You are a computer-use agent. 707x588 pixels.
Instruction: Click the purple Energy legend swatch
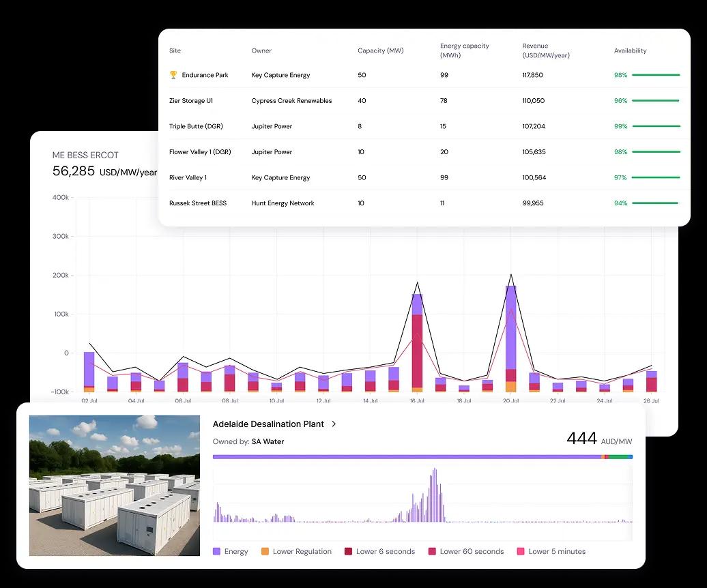coord(216,551)
